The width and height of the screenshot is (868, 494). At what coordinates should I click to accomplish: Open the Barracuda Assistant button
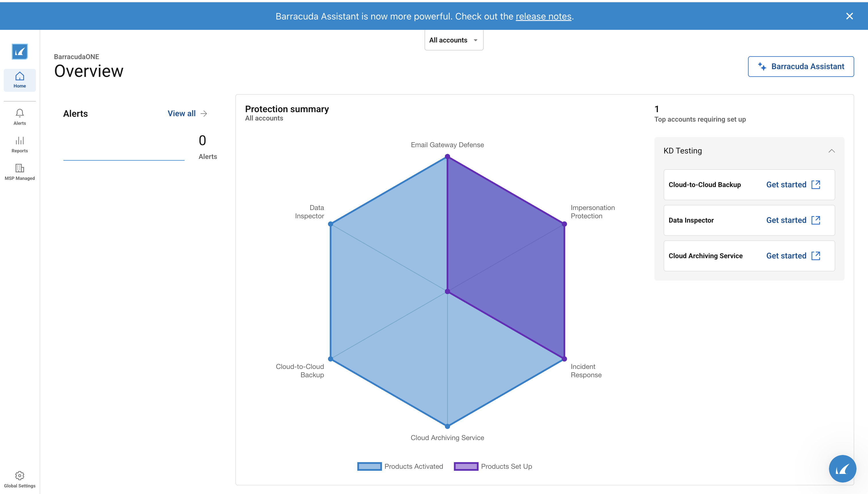pyautogui.click(x=801, y=67)
